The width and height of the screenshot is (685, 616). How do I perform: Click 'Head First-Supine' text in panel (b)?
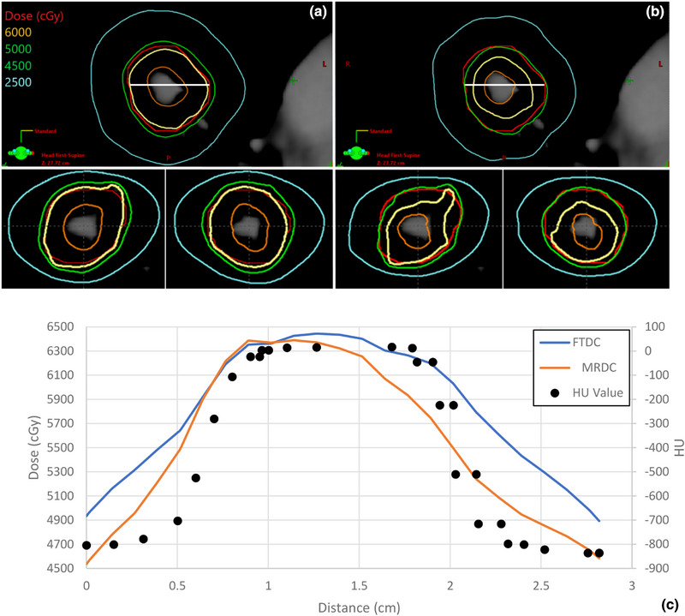point(398,155)
